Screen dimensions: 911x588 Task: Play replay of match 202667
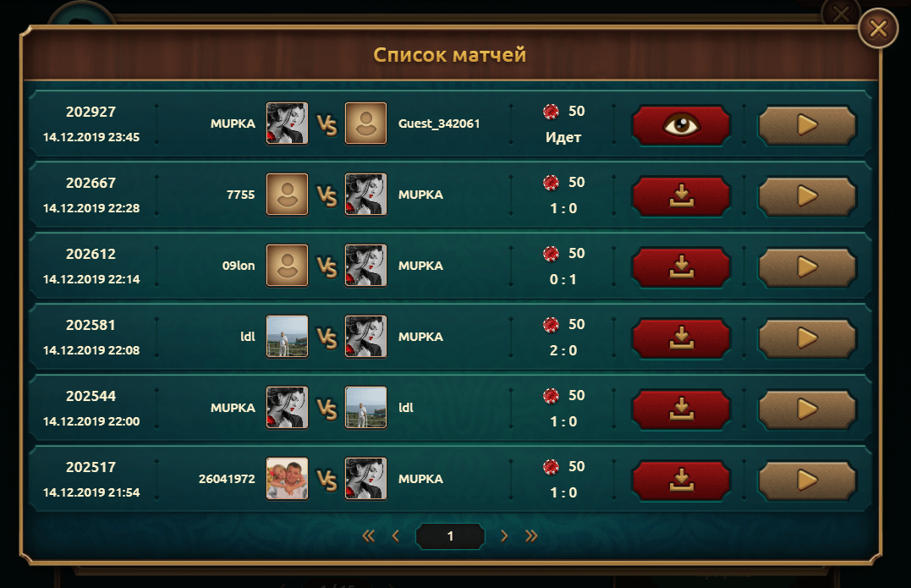[x=807, y=196]
